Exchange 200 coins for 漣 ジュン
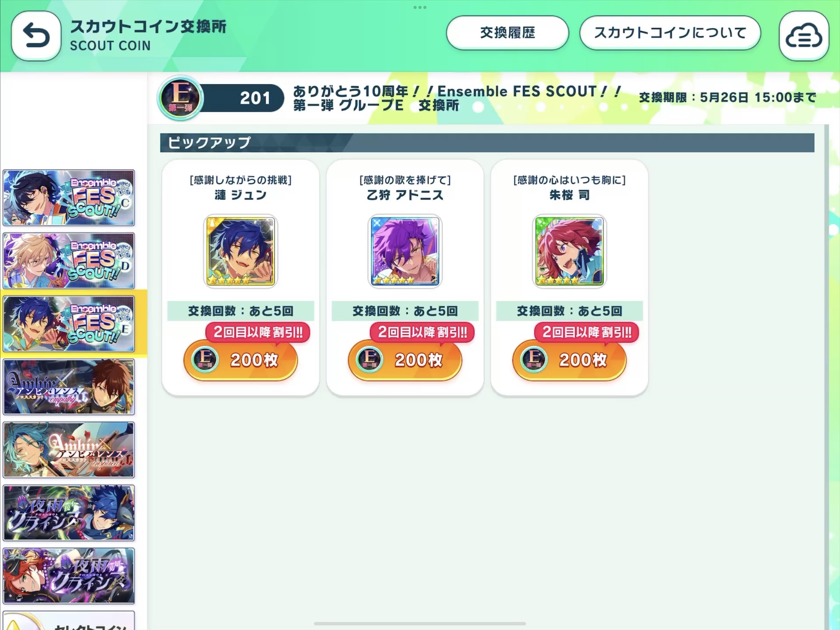Viewport: 840px width, 630px height. tap(240, 360)
